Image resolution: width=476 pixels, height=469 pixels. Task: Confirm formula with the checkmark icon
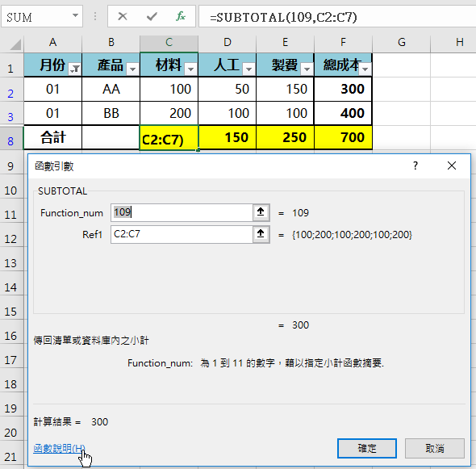coord(152,16)
